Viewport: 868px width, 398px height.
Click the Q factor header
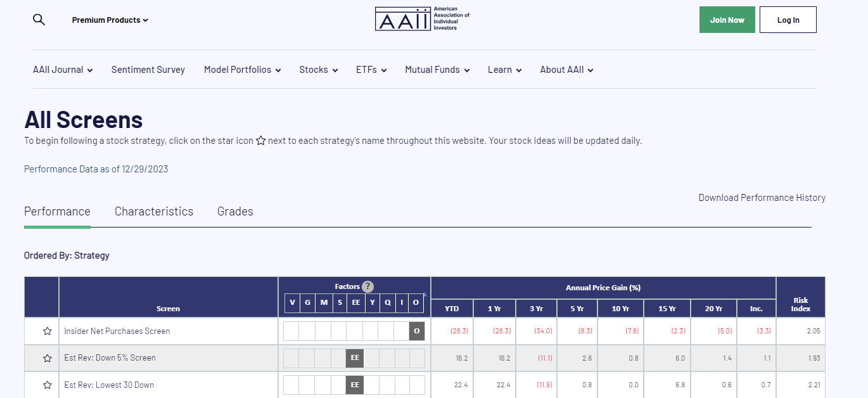(388, 302)
